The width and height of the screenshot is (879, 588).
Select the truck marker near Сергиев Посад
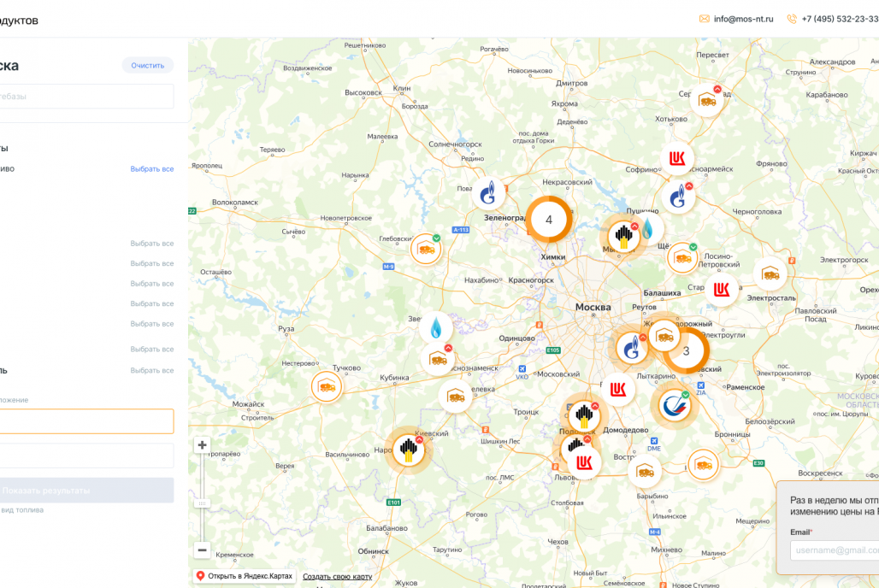click(x=708, y=100)
